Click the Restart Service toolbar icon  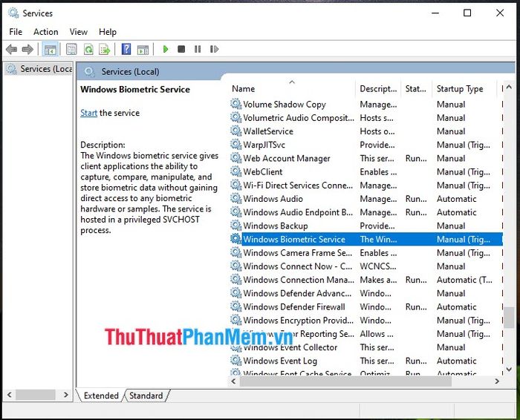pyautogui.click(x=214, y=50)
